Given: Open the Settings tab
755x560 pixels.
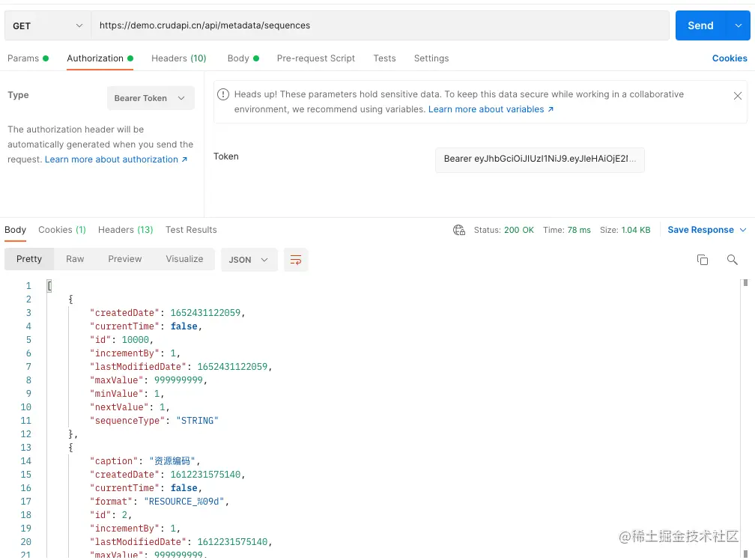Looking at the screenshot, I should pos(431,58).
